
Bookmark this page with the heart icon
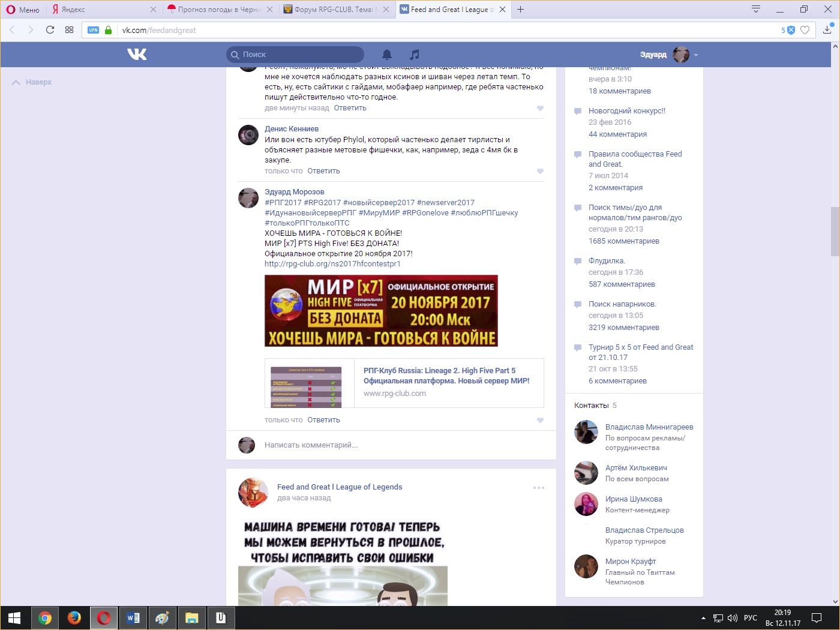pos(805,30)
